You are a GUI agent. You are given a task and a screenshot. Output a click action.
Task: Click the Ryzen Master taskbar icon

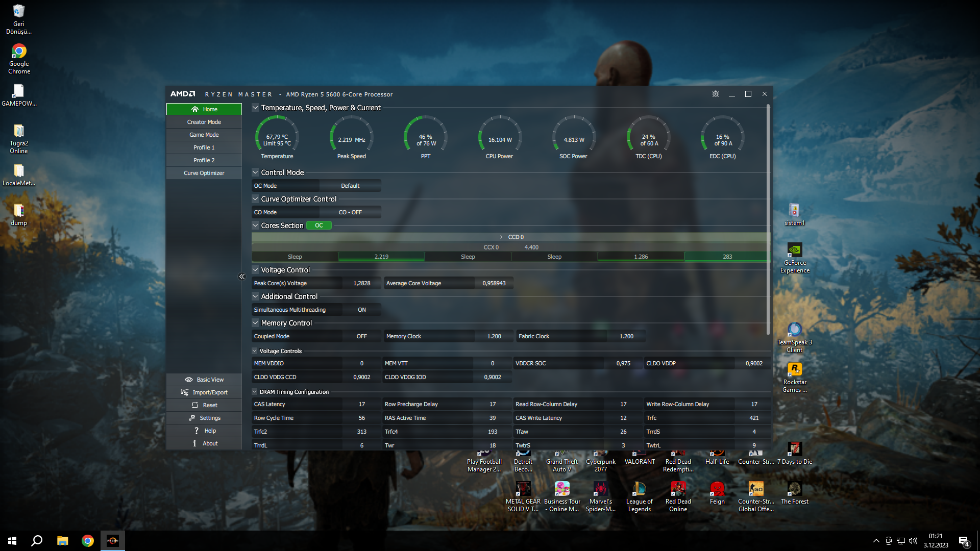point(112,541)
